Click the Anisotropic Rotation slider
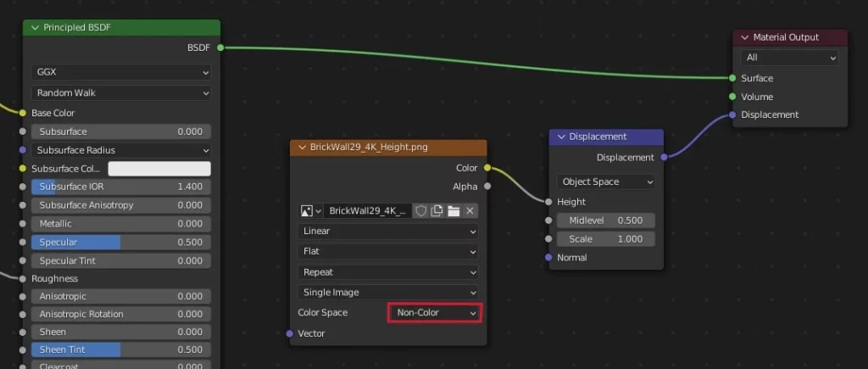 coord(121,314)
